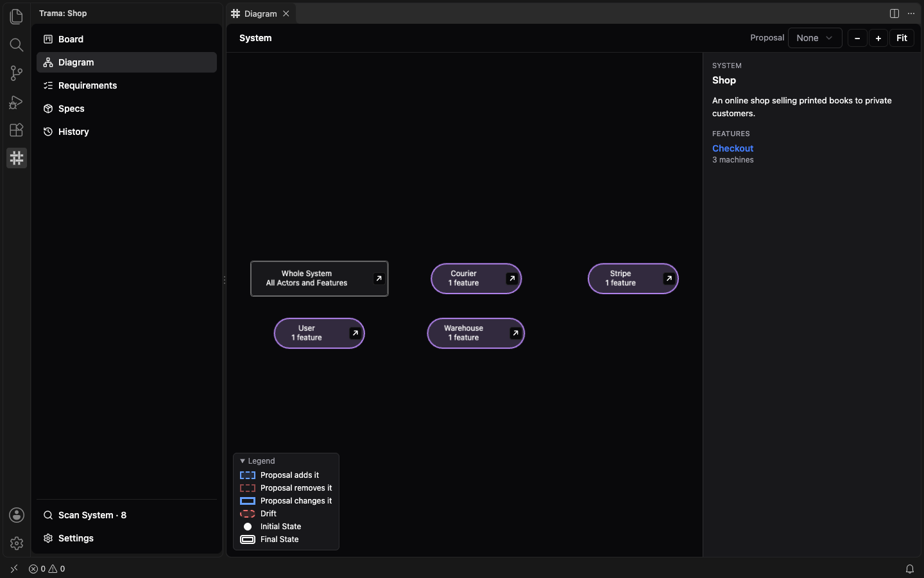Open the Accounts icon
Screen dimensions: 924x578
17,515
